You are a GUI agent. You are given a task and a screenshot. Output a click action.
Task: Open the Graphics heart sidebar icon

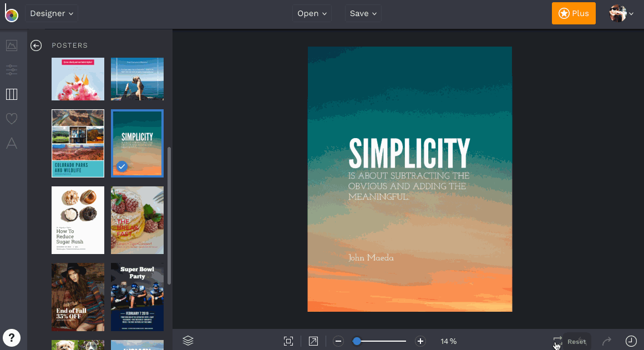click(12, 119)
